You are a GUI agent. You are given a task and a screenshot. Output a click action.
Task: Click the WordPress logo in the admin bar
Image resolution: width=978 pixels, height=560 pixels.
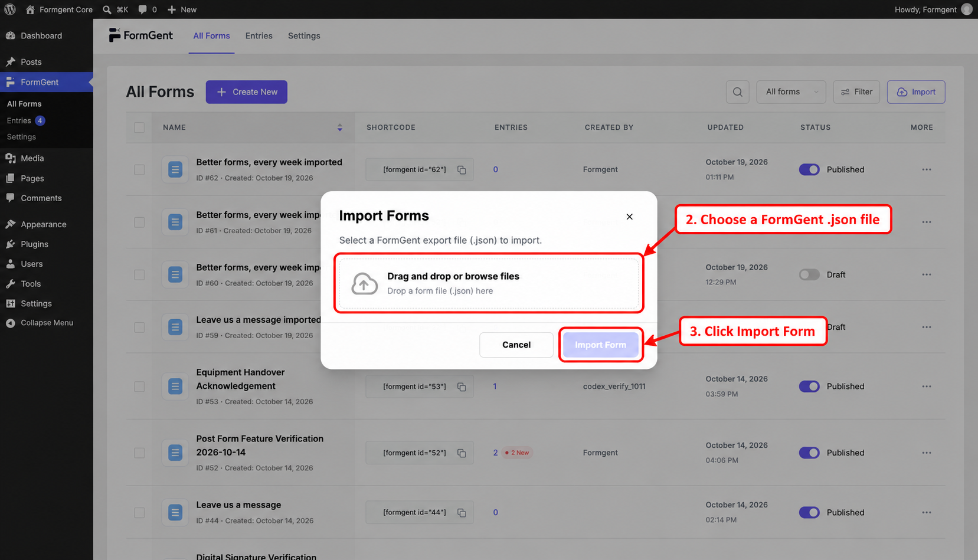pyautogui.click(x=10, y=9)
